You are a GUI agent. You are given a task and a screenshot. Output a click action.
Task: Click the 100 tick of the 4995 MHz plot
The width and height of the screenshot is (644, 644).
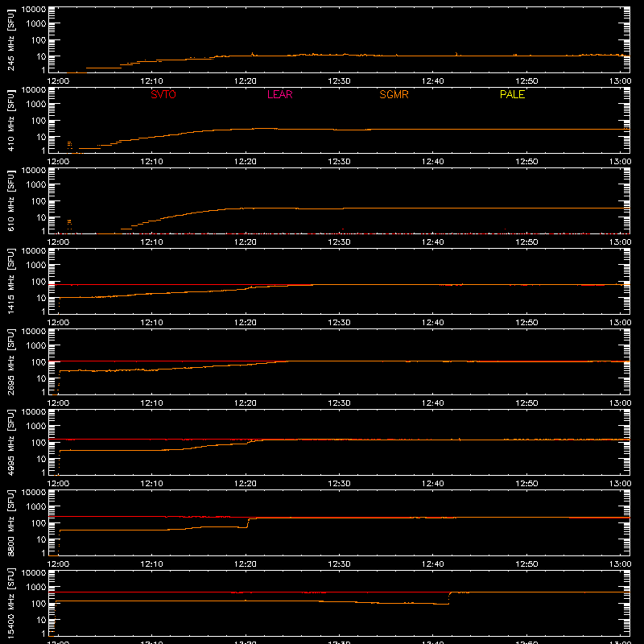tap(38, 443)
